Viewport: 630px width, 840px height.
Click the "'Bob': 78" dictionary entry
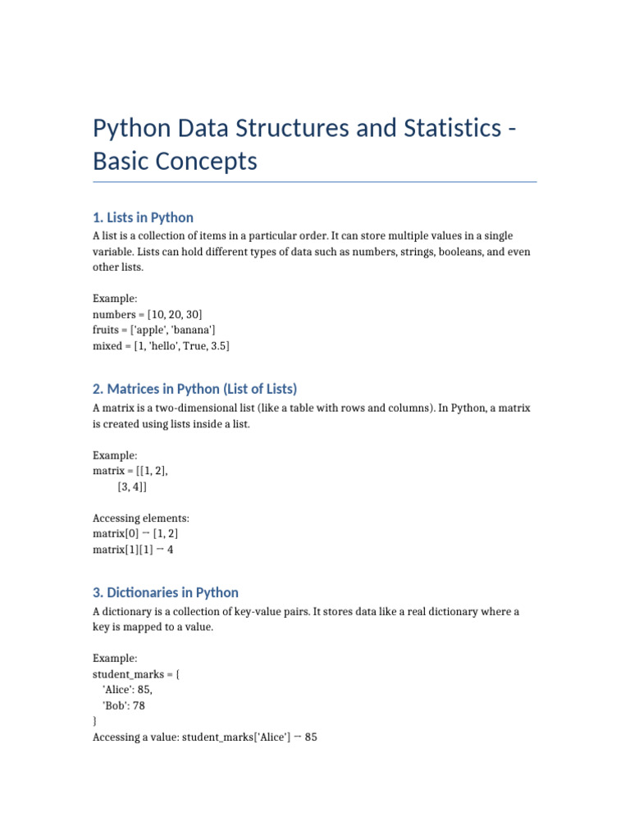(x=124, y=705)
